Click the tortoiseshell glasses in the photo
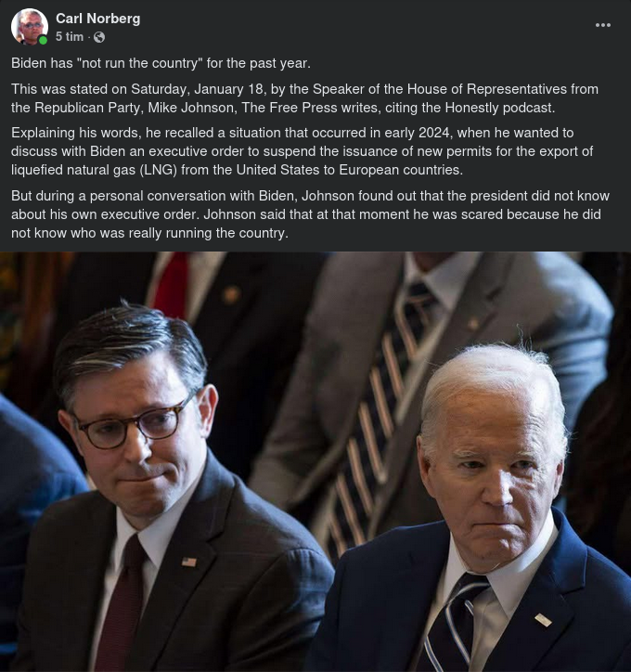 [131, 424]
